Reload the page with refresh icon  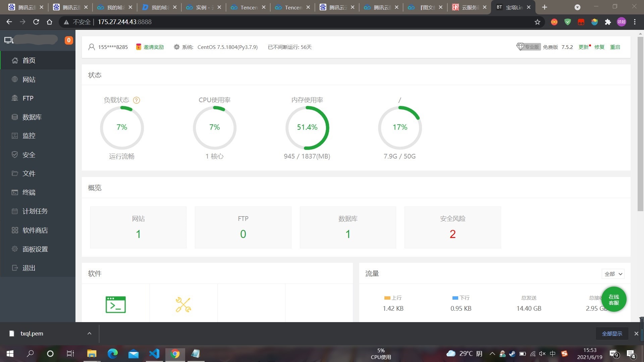tap(36, 22)
